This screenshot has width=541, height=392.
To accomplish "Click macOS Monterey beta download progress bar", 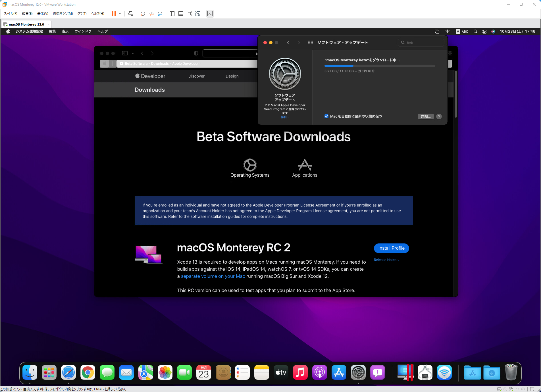I will pyautogui.click(x=380, y=66).
